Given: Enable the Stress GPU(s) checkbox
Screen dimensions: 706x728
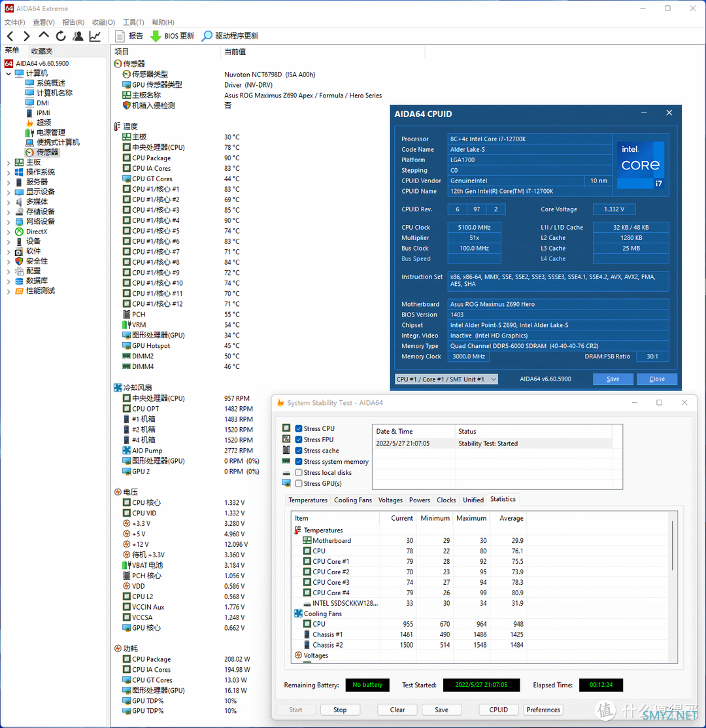Looking at the screenshot, I should tap(299, 483).
